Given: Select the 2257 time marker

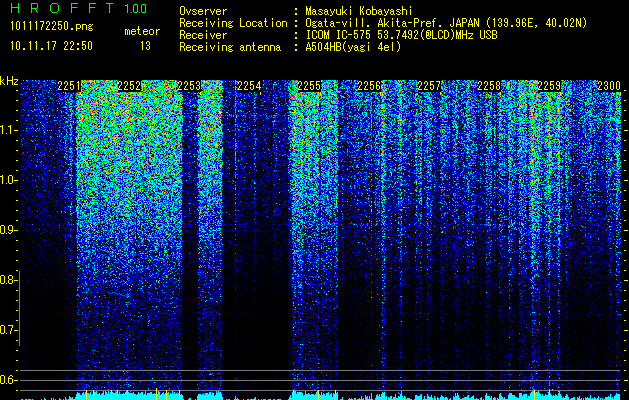Looking at the screenshot, I should click(429, 86).
